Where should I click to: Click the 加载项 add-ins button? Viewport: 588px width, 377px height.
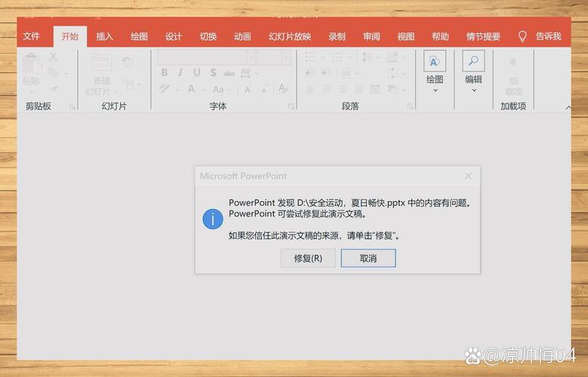tap(513, 78)
